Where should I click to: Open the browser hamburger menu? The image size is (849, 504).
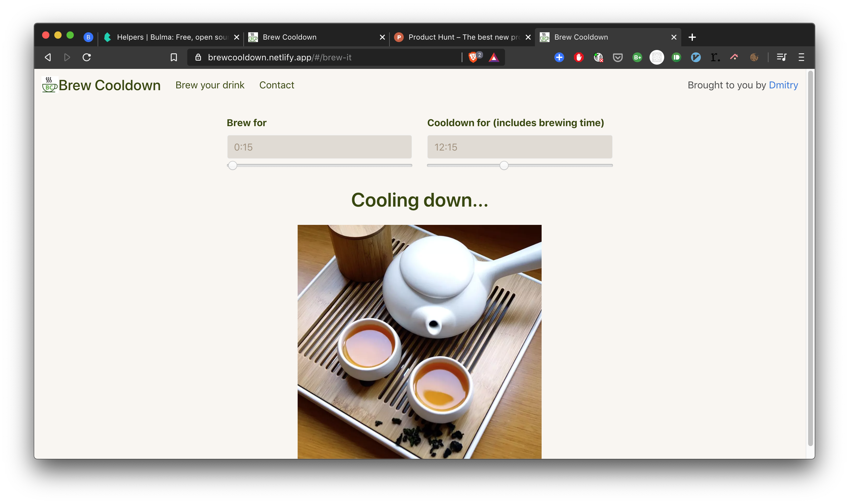click(801, 57)
